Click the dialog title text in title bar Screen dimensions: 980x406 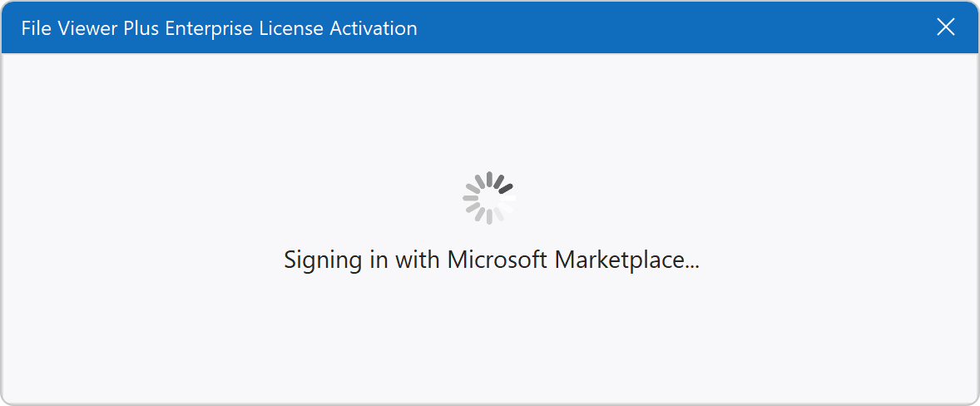coord(220,28)
